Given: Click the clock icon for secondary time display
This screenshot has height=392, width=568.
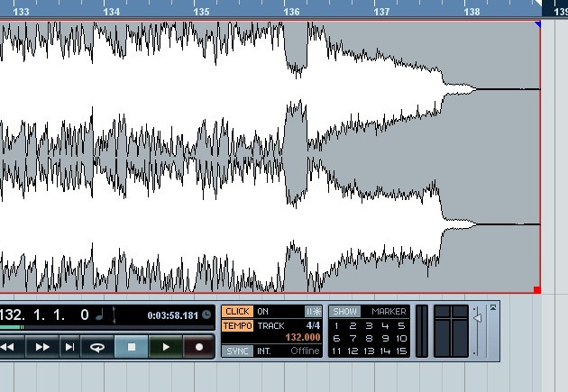Looking at the screenshot, I should click(x=206, y=315).
